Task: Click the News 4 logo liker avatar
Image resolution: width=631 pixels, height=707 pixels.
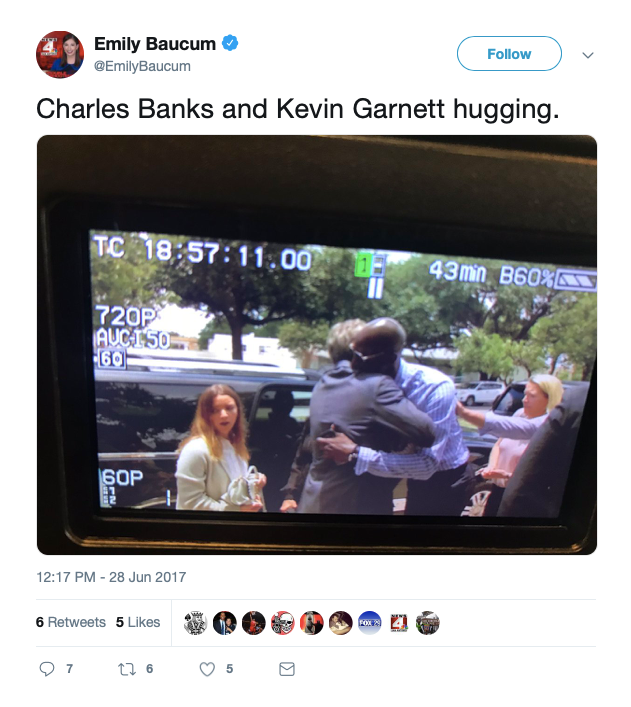Action: (399, 623)
